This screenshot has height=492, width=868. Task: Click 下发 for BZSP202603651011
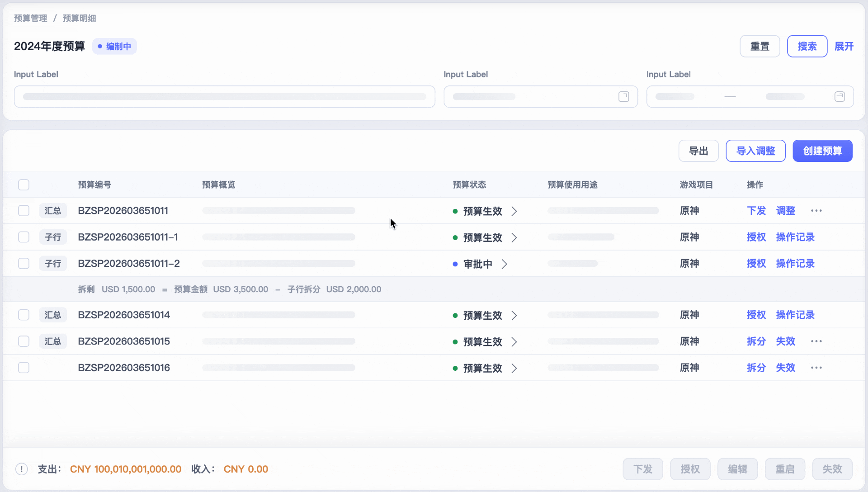(756, 211)
